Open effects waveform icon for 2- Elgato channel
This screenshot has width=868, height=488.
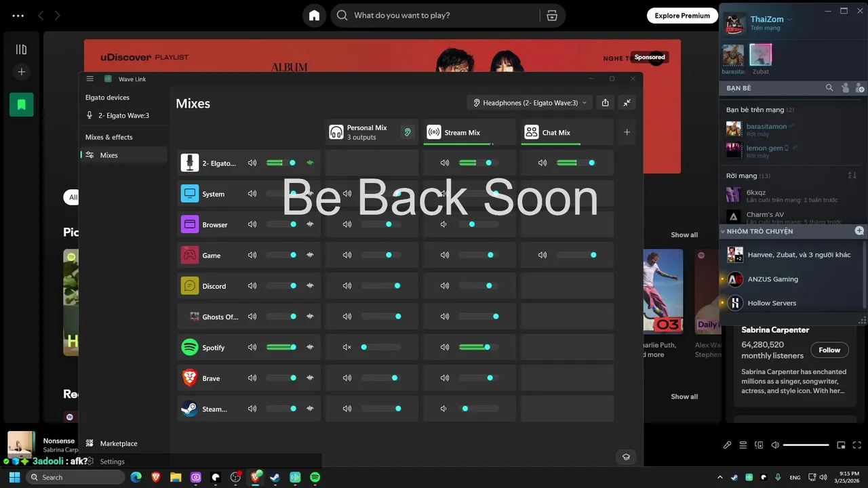click(x=311, y=163)
